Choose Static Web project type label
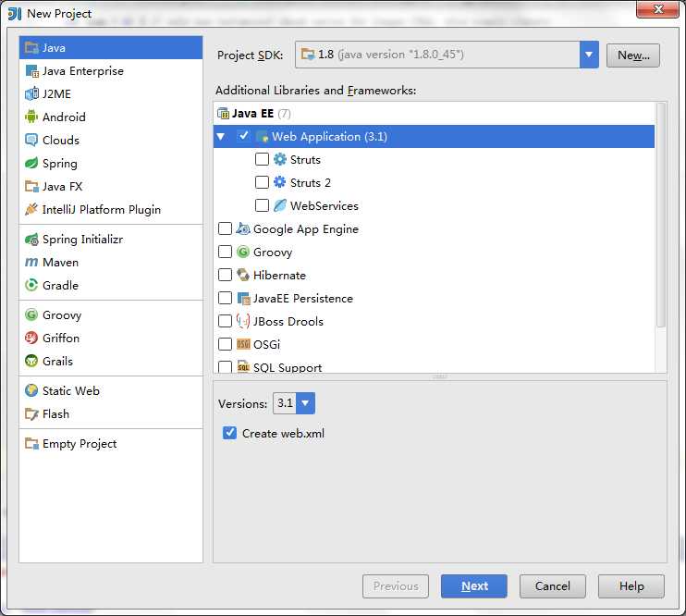The image size is (686, 616). [x=71, y=391]
